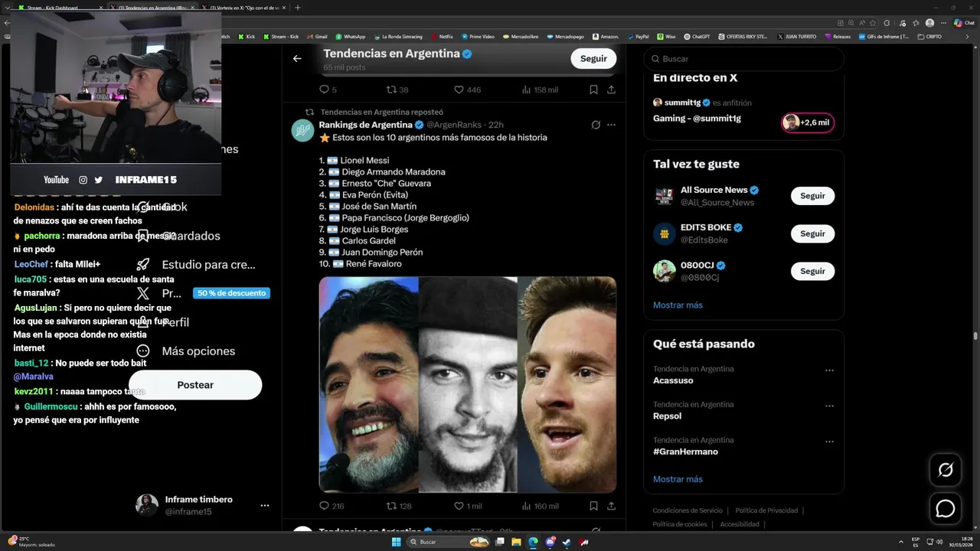Go back using the arrow beside Tendencias en Argentina
980x551 pixels.
(297, 58)
